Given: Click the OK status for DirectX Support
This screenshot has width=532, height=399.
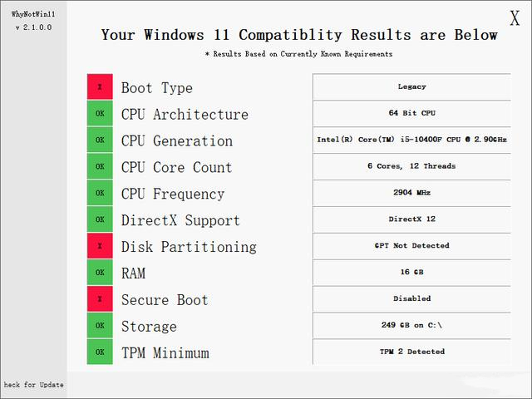Looking at the screenshot, I should (x=100, y=220).
